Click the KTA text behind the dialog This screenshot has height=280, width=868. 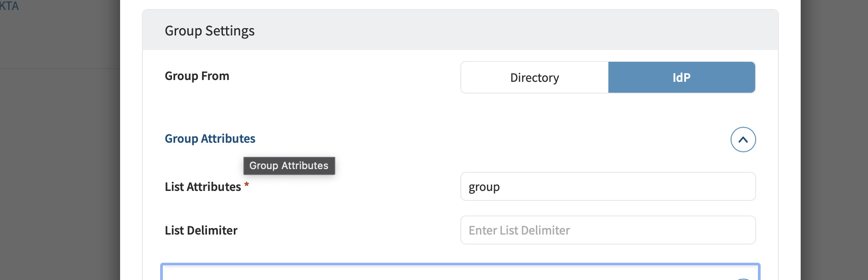pos(9,6)
